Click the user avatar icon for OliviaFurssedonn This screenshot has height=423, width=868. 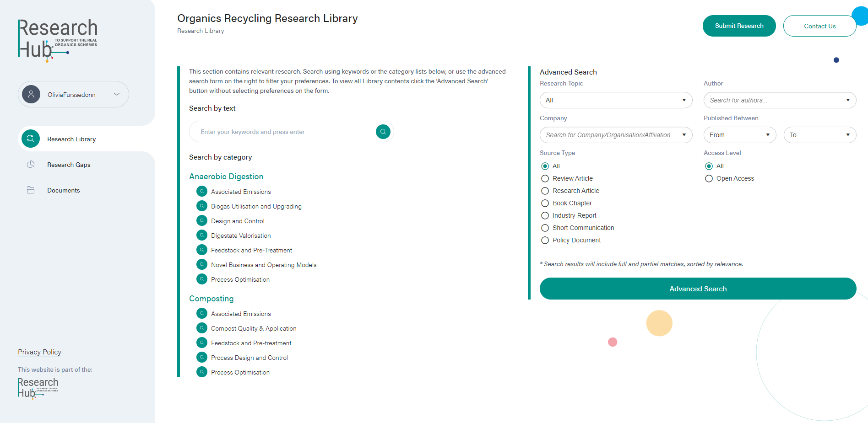pos(31,94)
